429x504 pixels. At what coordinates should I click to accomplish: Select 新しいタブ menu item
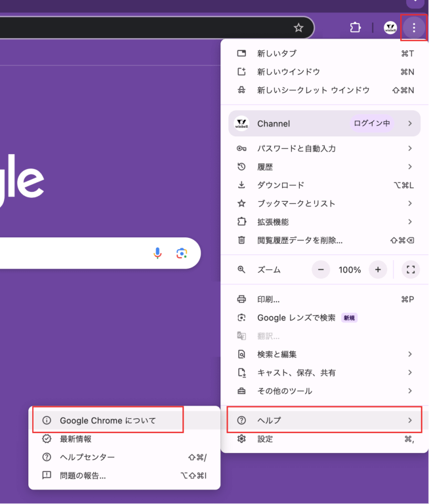point(325,53)
